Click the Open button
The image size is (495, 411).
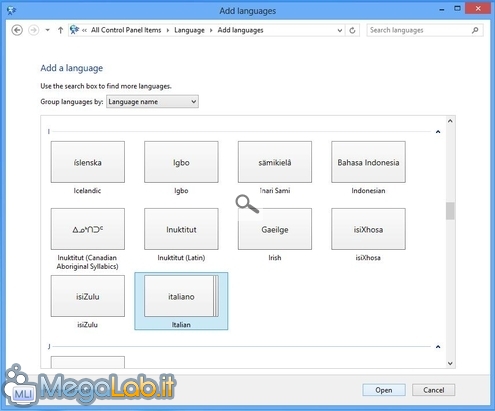pyautogui.click(x=384, y=390)
